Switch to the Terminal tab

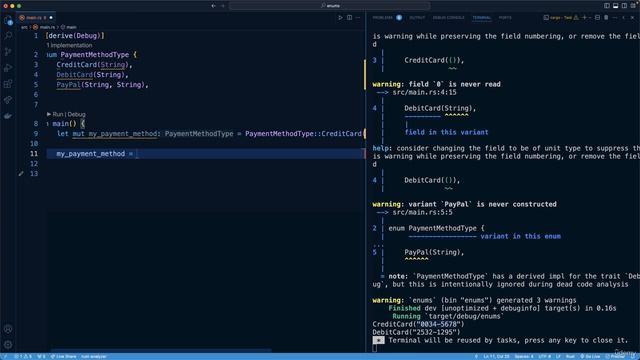click(482, 18)
